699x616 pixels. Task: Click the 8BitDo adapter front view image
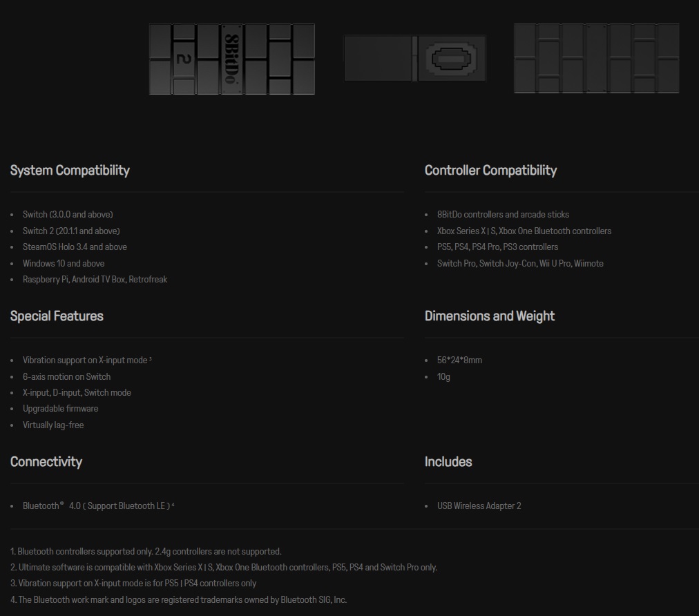click(x=232, y=59)
